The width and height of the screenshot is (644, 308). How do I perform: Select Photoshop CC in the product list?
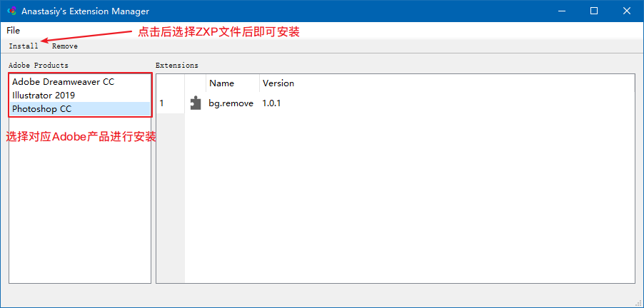coord(80,108)
